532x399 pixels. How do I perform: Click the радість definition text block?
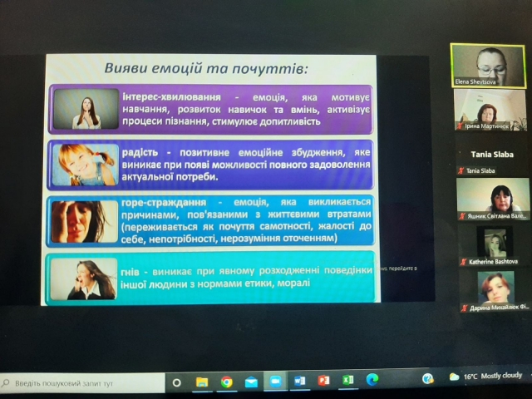pos(246,165)
